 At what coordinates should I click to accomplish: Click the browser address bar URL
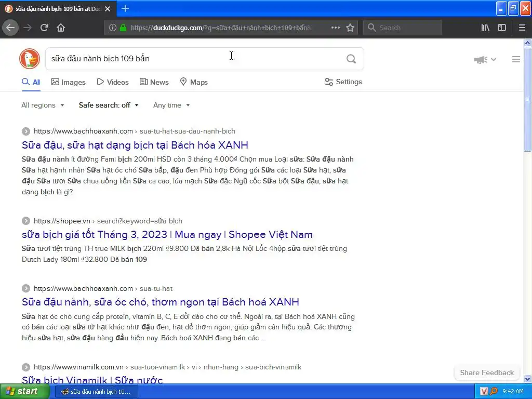[221, 28]
